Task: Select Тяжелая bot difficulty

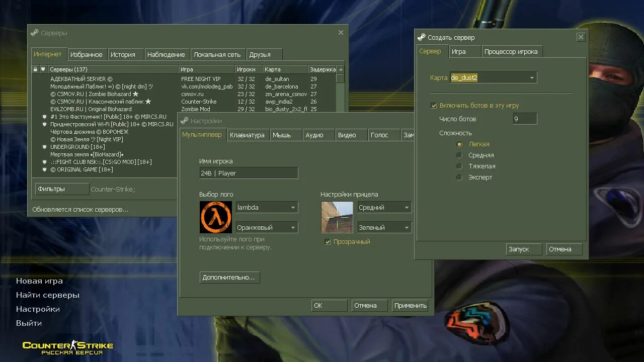Action: point(459,166)
